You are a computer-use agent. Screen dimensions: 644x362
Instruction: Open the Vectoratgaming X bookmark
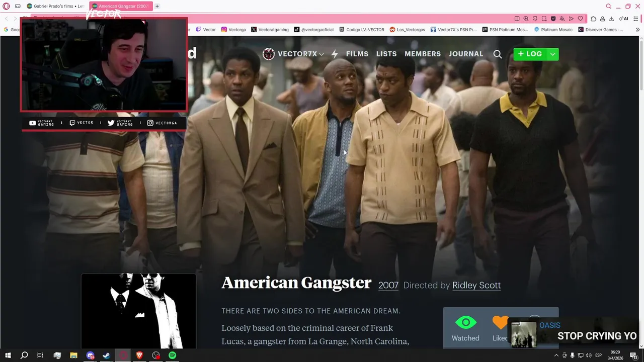(270, 30)
